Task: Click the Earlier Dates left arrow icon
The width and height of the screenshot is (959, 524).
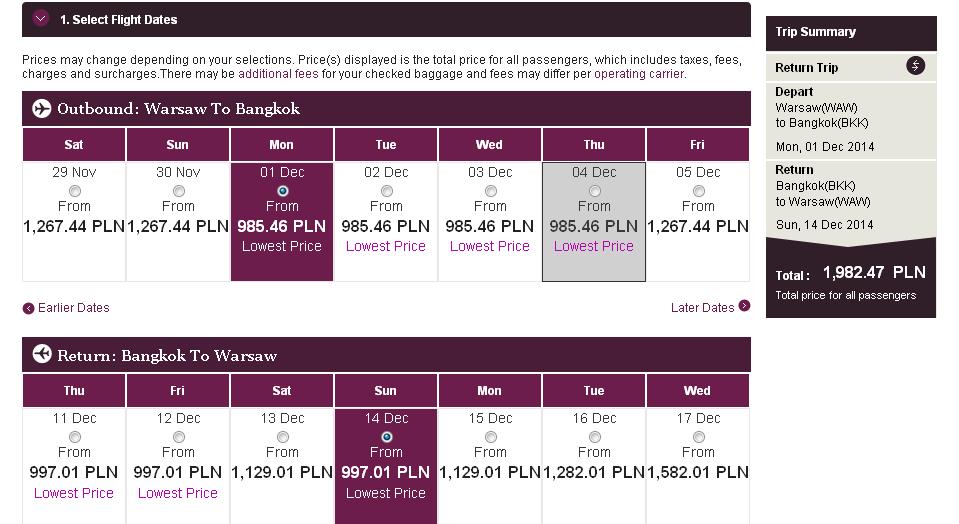Action: click(28, 308)
